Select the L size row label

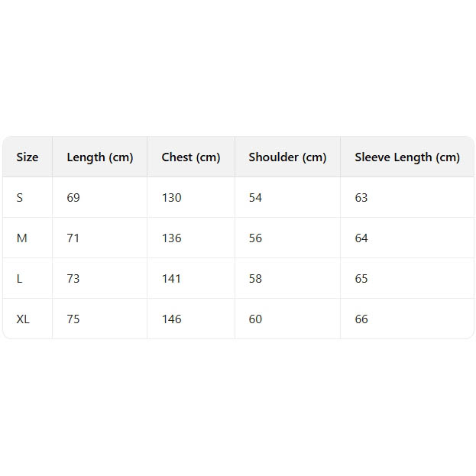point(20,279)
